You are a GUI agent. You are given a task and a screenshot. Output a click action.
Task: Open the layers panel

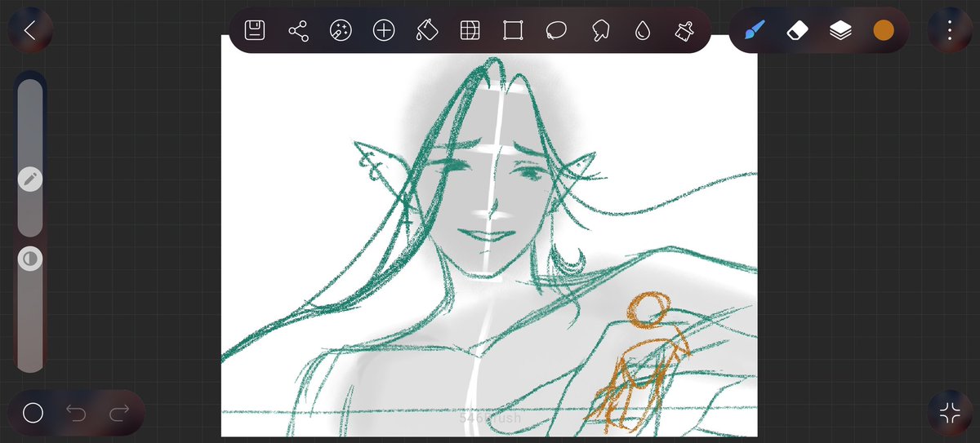840,30
